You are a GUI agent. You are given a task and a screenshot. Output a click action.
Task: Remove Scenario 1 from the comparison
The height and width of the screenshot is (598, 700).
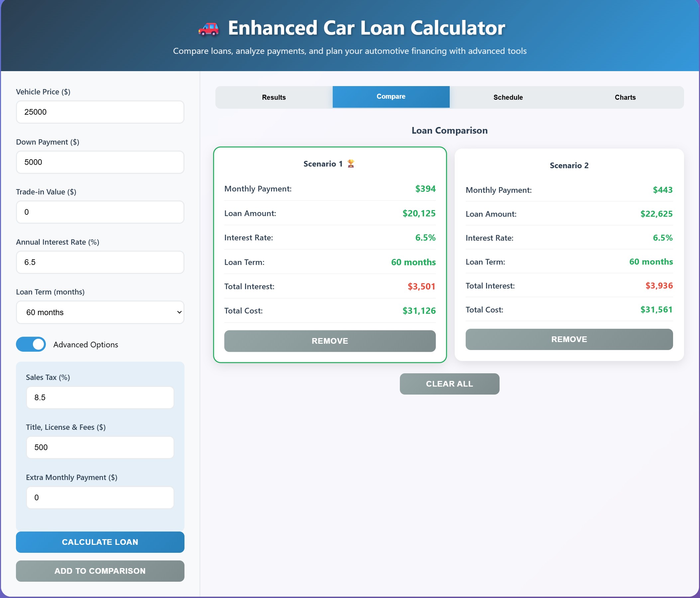tap(329, 341)
